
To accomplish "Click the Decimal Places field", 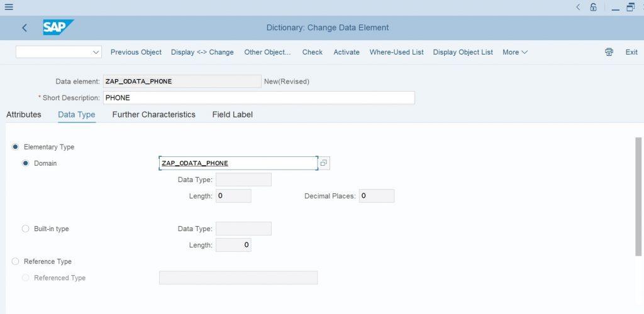I will coord(377,196).
